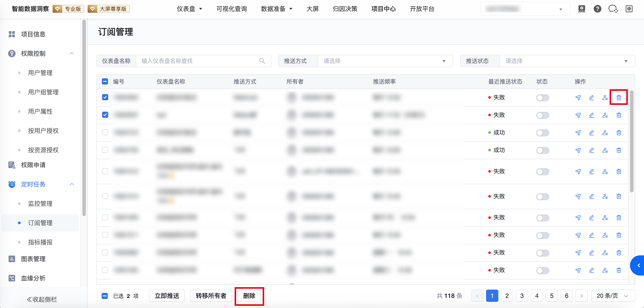Click the send-now paper plane icon in the second row

click(578, 115)
